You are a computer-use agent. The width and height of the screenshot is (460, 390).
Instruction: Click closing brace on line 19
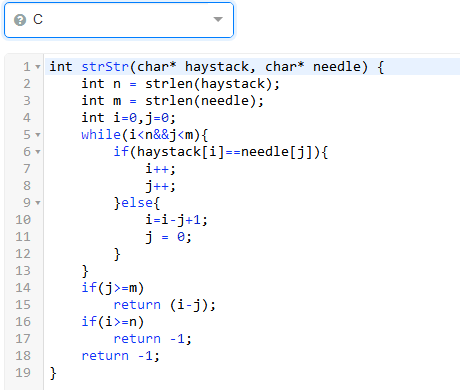coord(53,373)
